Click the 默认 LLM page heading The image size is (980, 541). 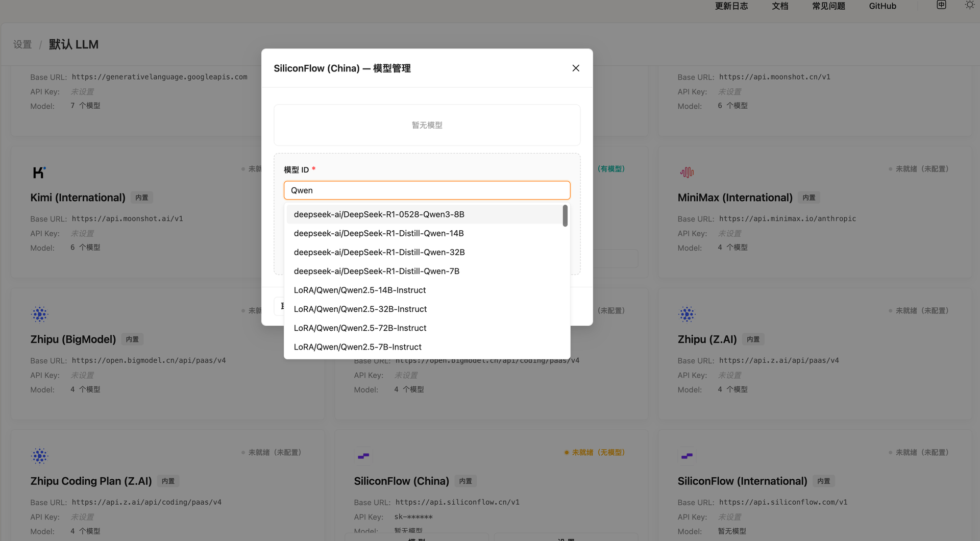(73, 44)
